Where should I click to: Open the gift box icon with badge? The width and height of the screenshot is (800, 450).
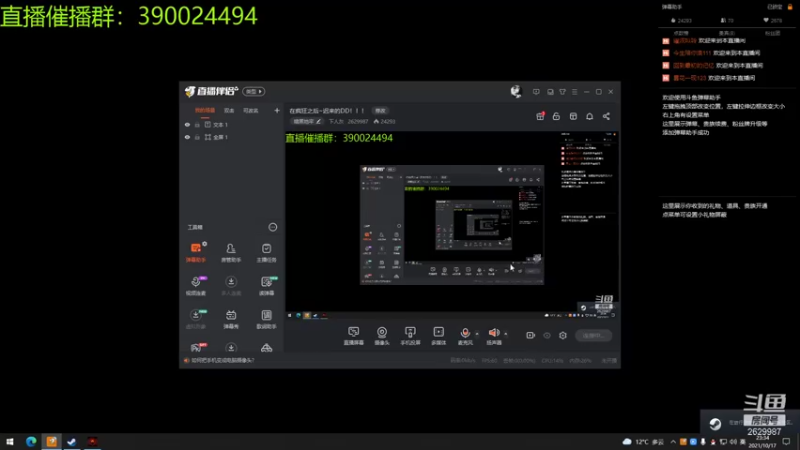[x=540, y=116]
